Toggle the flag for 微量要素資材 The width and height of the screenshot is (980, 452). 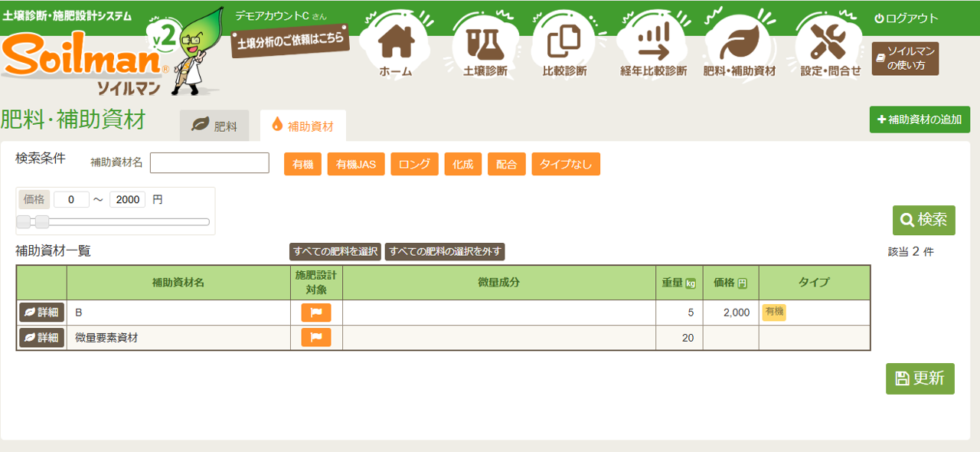point(316,337)
